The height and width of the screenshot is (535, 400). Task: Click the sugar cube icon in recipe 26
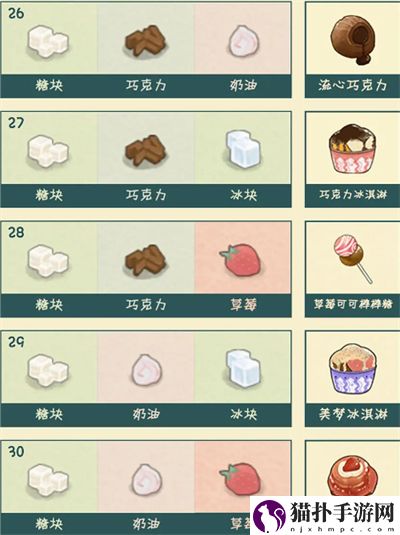click(x=48, y=42)
